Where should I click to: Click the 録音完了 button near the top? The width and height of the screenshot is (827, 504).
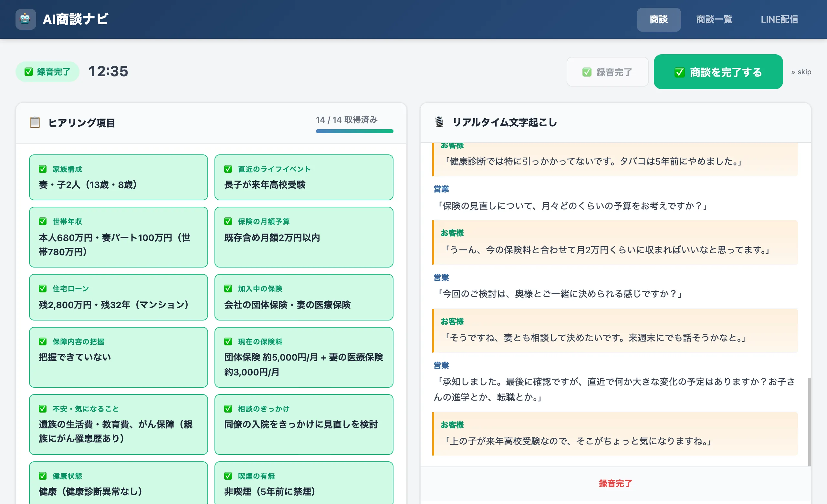click(x=607, y=71)
